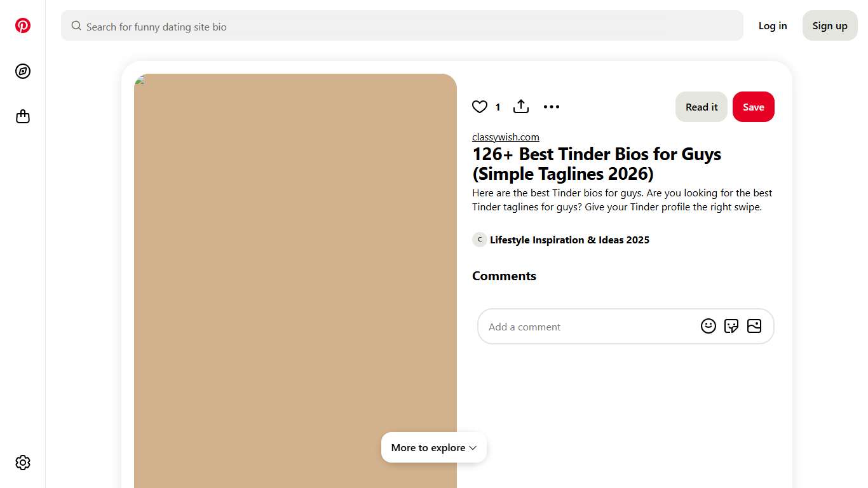868x488 pixels.
Task: Share the pin using the upload icon
Action: tap(520, 106)
